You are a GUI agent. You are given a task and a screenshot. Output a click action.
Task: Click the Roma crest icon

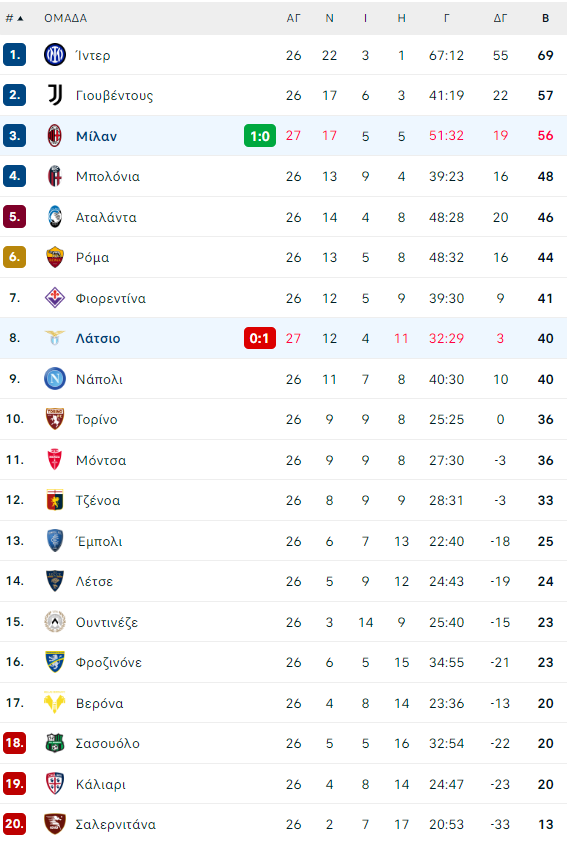(x=55, y=257)
